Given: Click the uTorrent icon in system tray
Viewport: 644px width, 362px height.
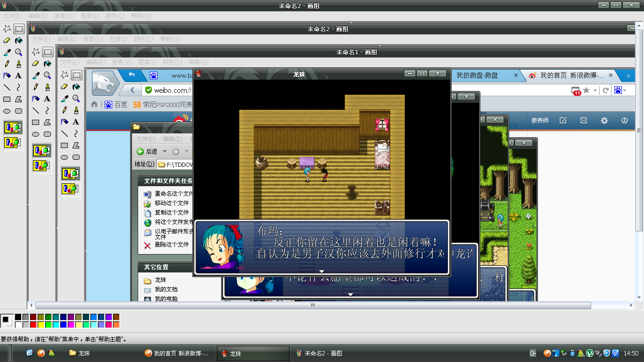Looking at the screenshot, I should 589,353.
